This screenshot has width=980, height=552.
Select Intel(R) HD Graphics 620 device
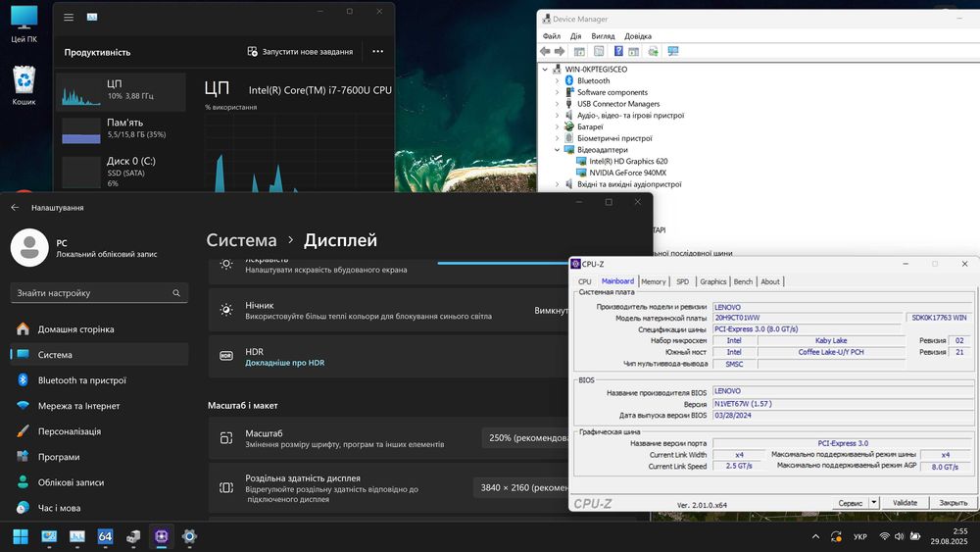627,162
